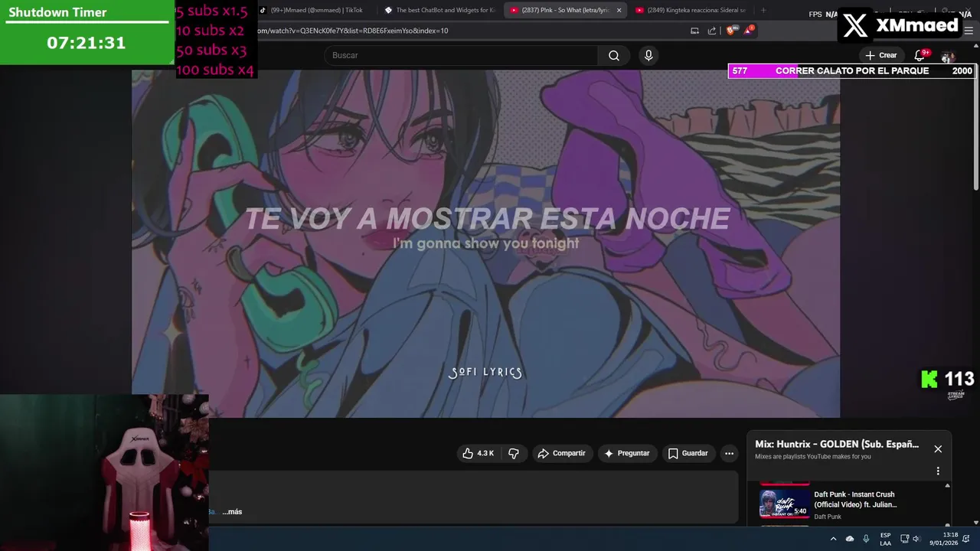The height and width of the screenshot is (551, 980).
Task: Switch to best ChatBot and Widgets tab
Action: click(x=440, y=10)
